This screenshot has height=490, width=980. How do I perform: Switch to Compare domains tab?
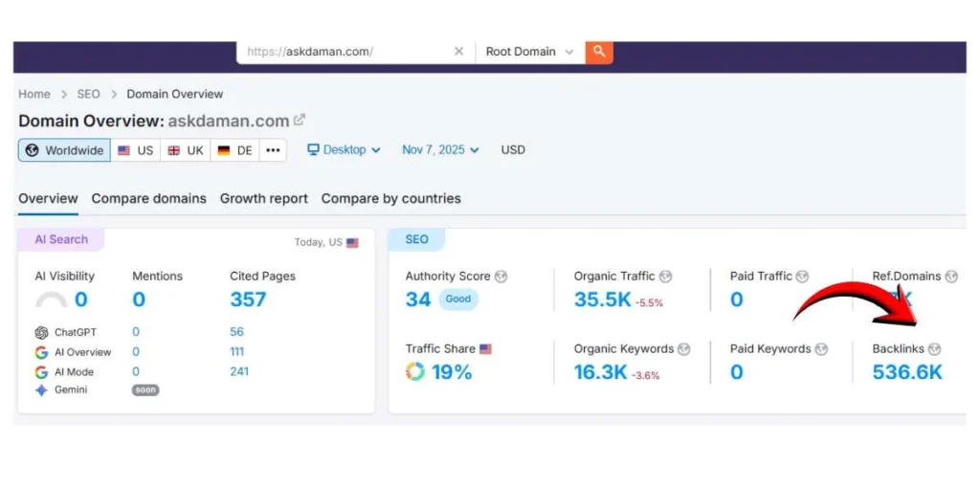[x=148, y=199]
